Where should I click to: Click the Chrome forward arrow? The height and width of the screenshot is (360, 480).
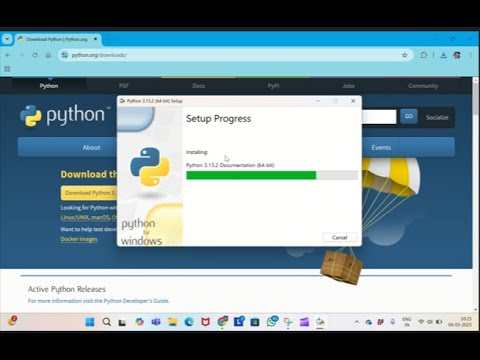[x=22, y=55]
